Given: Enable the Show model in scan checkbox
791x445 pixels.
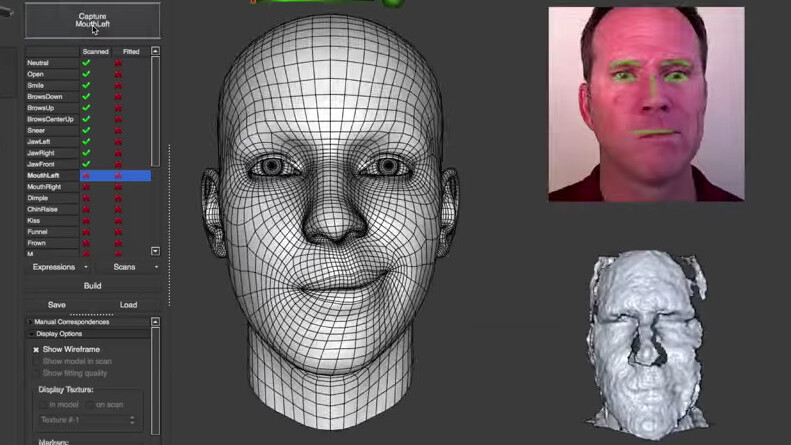Looking at the screenshot, I should click(x=36, y=361).
